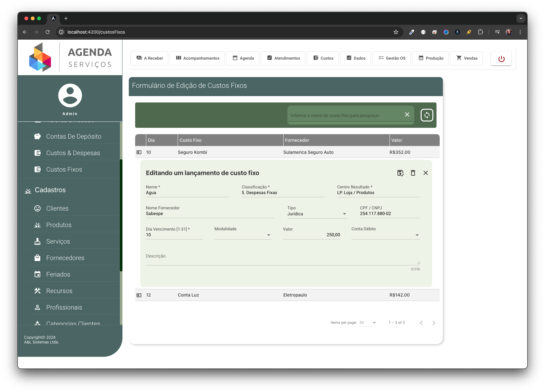Click the Classificação field

click(283, 193)
